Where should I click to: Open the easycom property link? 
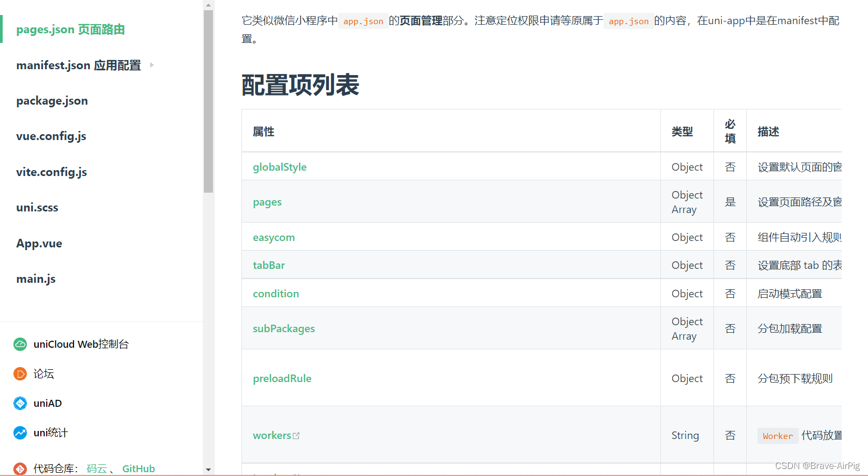pyautogui.click(x=274, y=237)
